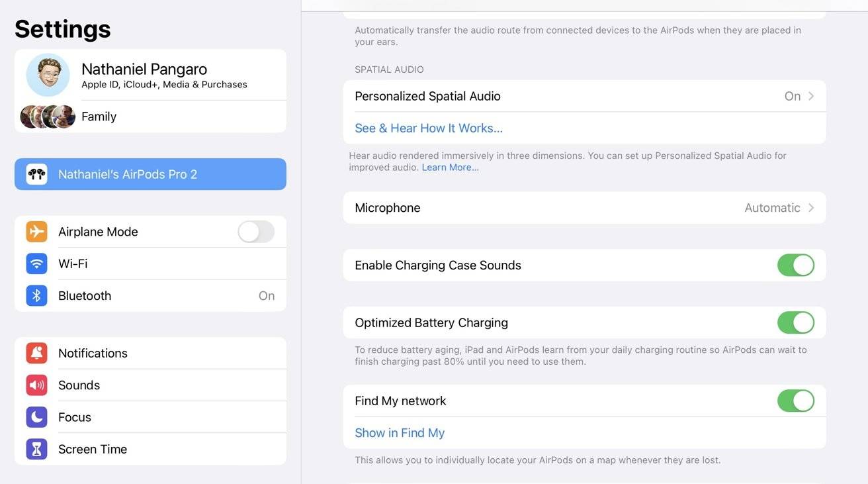868x484 pixels.
Task: Tap the blue Wi-Fi icon
Action: 36,264
